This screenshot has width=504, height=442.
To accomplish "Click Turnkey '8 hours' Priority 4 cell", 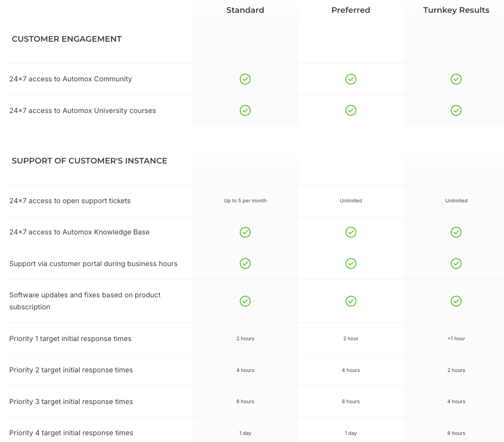I will click(x=456, y=433).
